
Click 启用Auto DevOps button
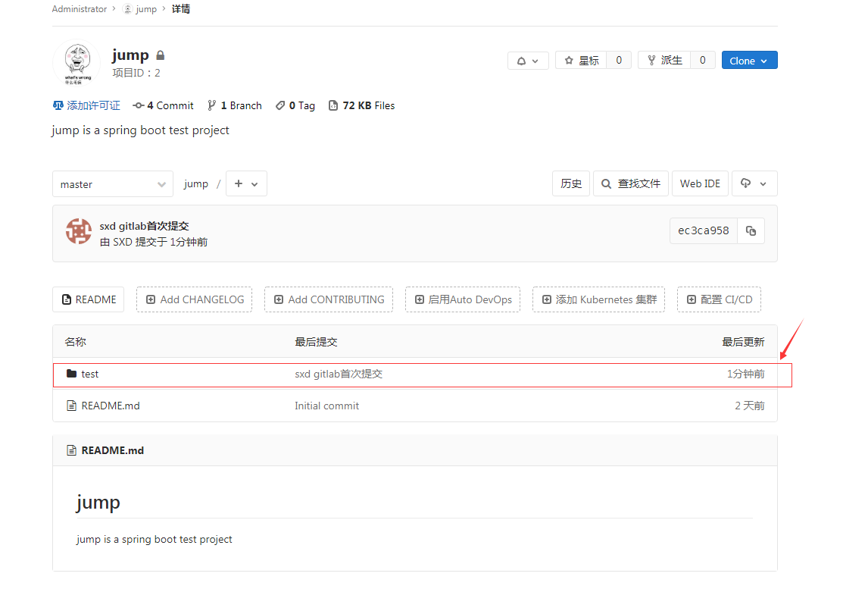click(x=463, y=299)
